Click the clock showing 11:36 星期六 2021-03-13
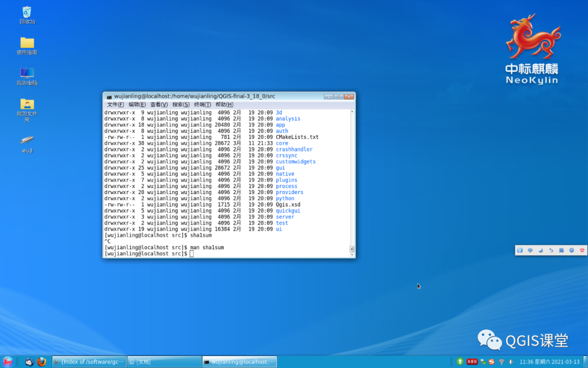The height and width of the screenshot is (368, 588). (x=549, y=362)
